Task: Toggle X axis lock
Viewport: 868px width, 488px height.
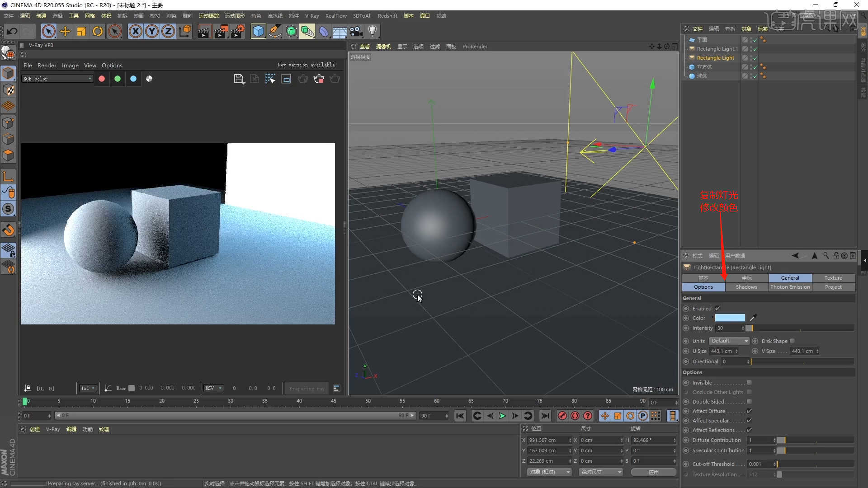Action: [136, 31]
